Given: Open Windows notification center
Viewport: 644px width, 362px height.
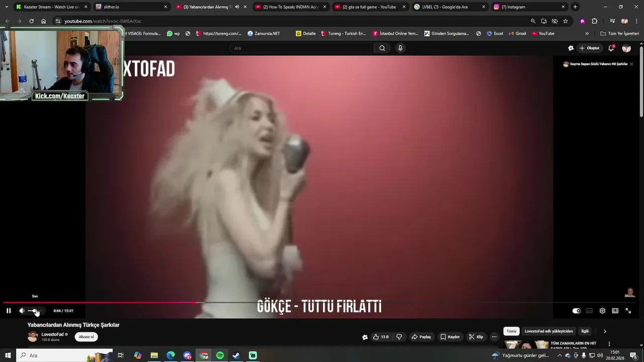Looking at the screenshot, I should pyautogui.click(x=633, y=355).
